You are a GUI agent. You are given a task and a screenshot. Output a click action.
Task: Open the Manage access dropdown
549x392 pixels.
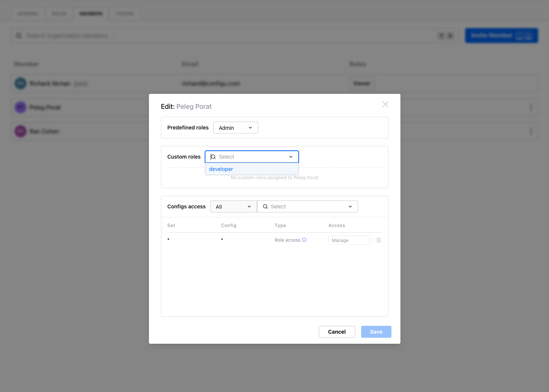tap(349, 240)
